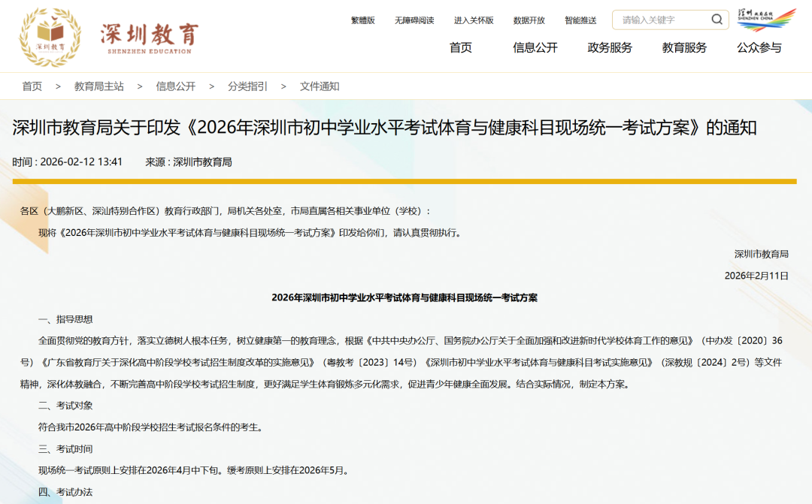Open the 政务服务 navigation menu
This screenshot has width=812, height=504.
(609, 48)
